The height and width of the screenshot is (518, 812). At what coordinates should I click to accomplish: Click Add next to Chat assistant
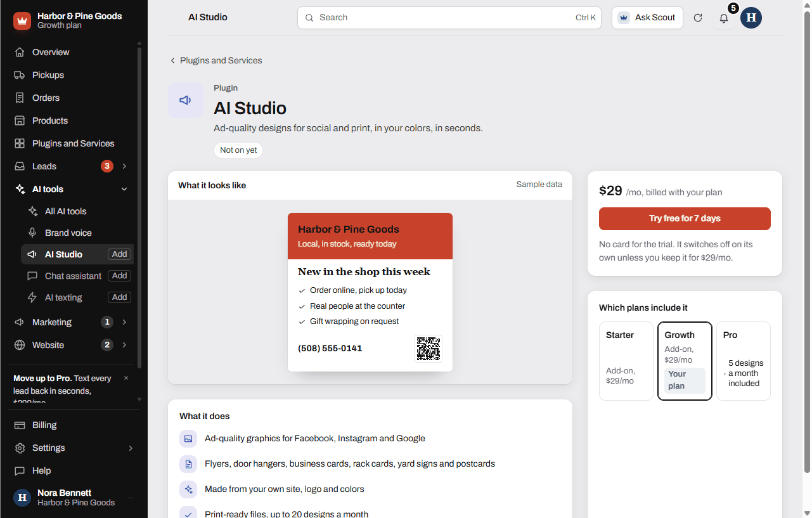pyautogui.click(x=119, y=276)
